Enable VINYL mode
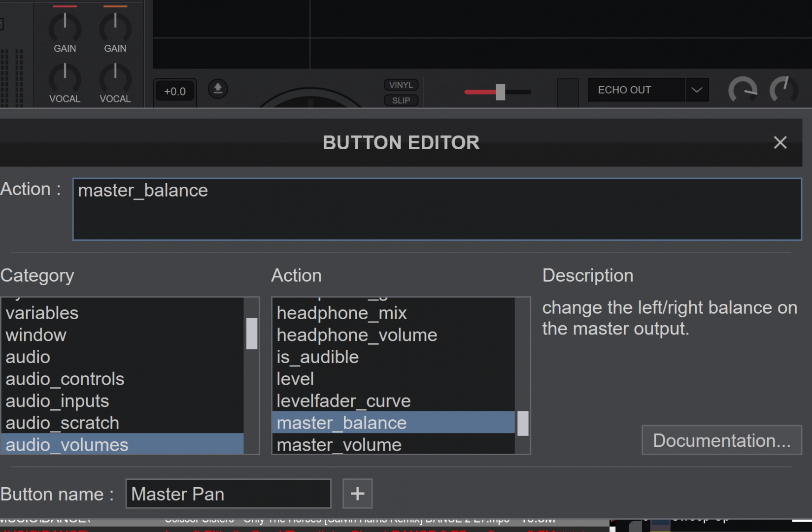The image size is (812, 532). pos(401,84)
